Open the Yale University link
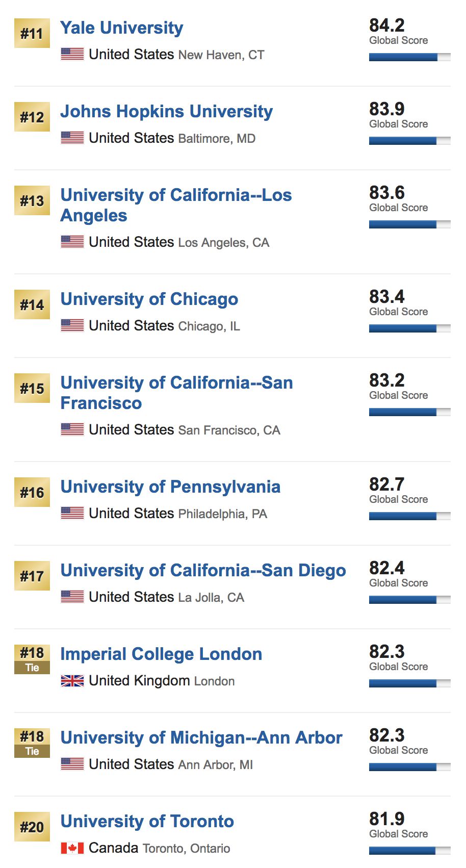This screenshot has height=868, width=466. pos(121,28)
